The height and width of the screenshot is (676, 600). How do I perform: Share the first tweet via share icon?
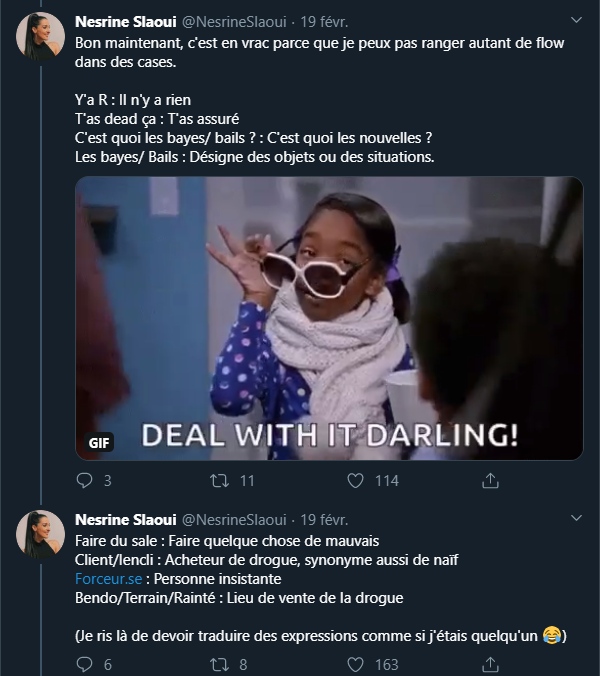point(490,481)
